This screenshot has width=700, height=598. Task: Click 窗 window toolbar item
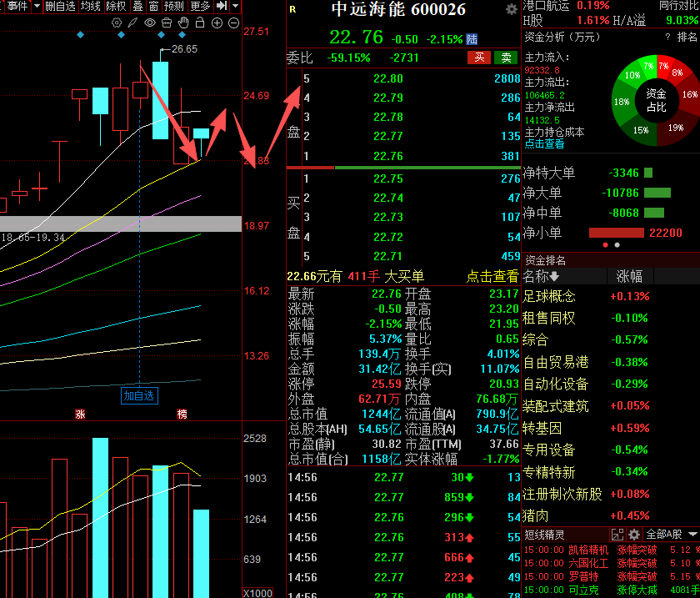point(153,7)
